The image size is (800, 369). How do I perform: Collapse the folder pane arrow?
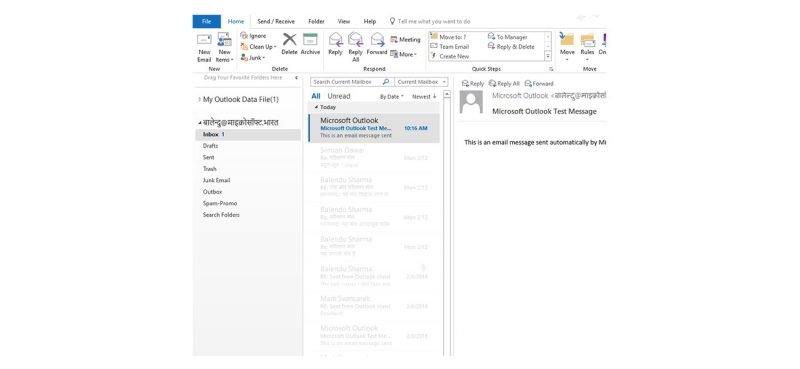point(296,78)
